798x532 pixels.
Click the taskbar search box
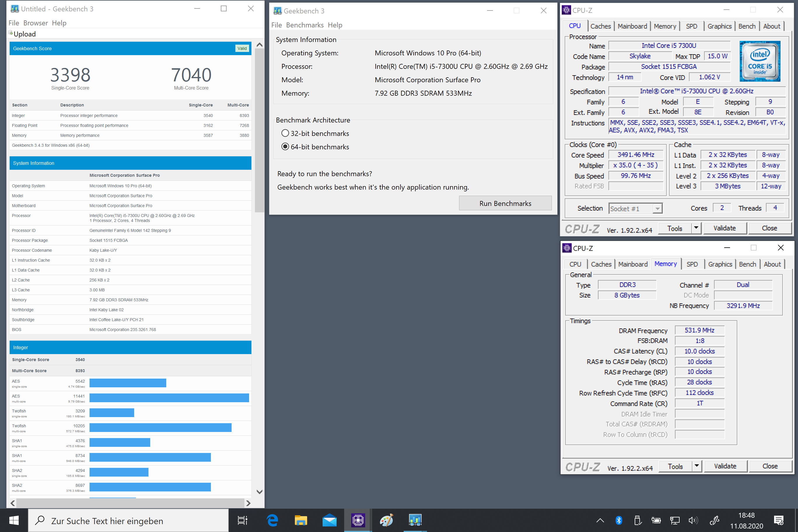128,520
